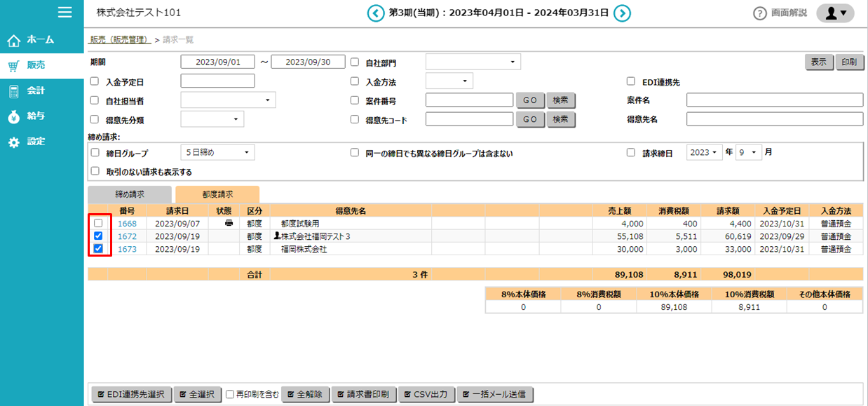Select the 都度請求 tab
Screen dimensions: 868x406
[217, 194]
